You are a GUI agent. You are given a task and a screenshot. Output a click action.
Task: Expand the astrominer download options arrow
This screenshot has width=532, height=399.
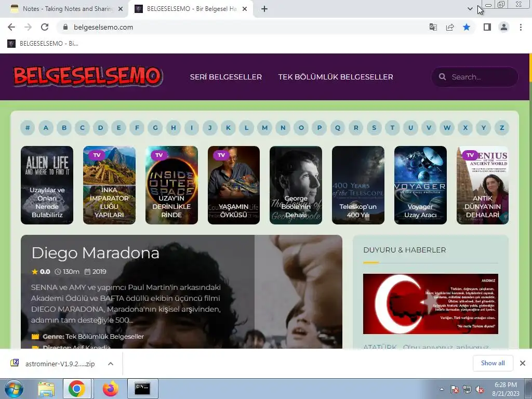pyautogui.click(x=110, y=364)
